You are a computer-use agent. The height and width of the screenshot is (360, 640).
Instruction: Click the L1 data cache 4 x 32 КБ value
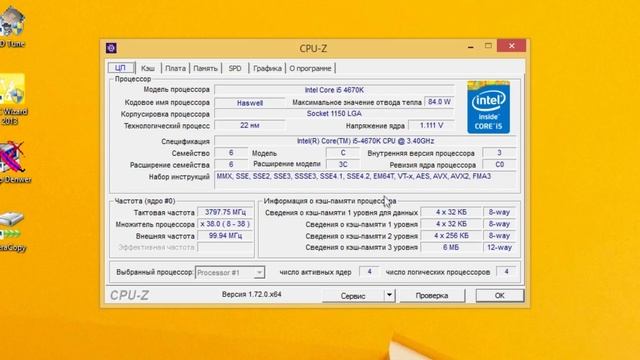tap(451, 212)
